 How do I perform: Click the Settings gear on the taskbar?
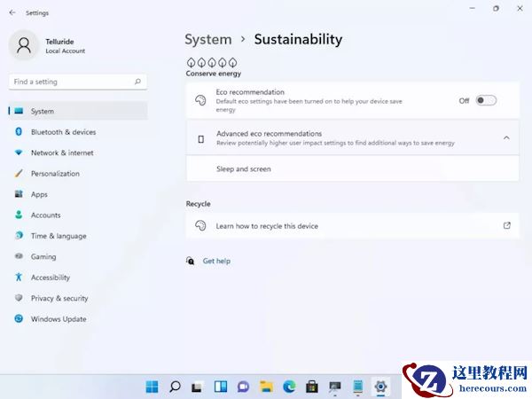380,387
